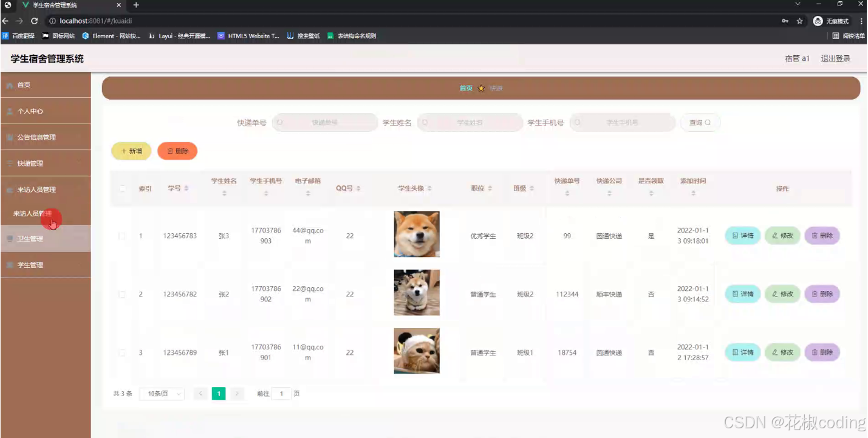
Task: Open 张3's shiba avatar thumbnail
Action: point(417,234)
